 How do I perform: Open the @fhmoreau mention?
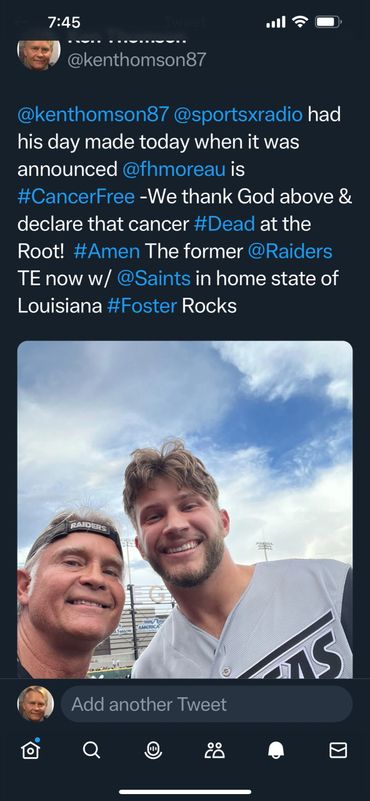(174, 169)
